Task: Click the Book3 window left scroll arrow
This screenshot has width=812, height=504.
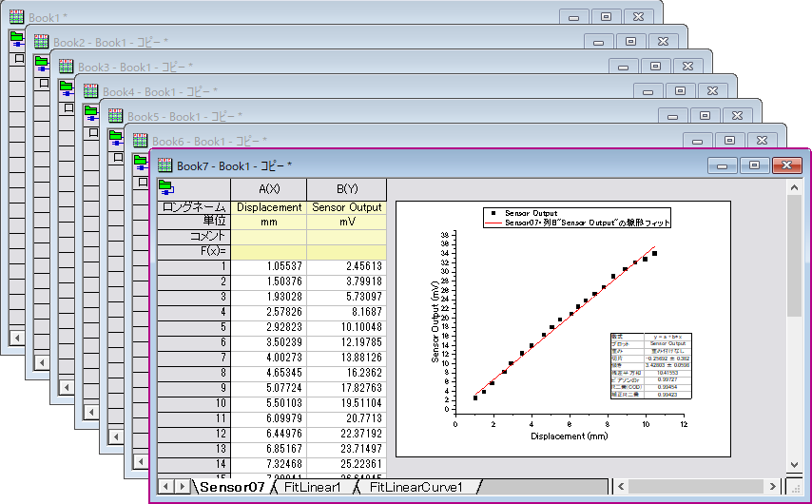Action: click(x=67, y=387)
